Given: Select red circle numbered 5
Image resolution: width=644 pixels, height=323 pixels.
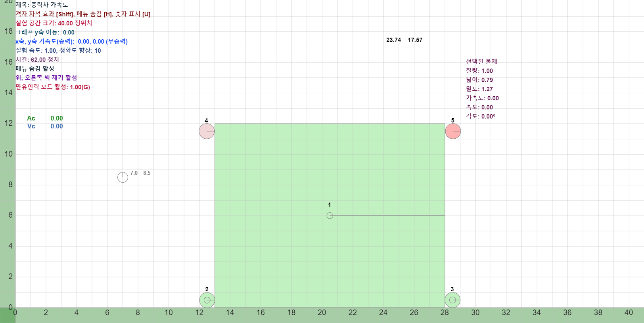Looking at the screenshot, I should pyautogui.click(x=453, y=131).
